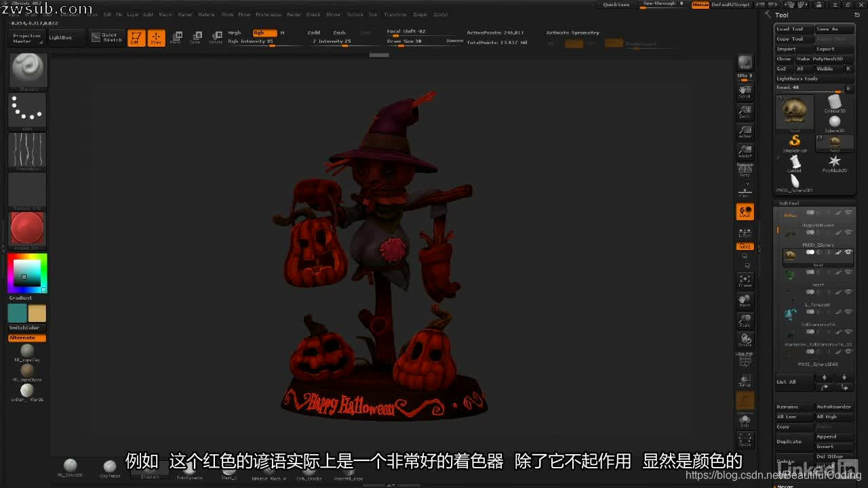Select the Sphere3D tool
Screen dimensions: 868x488
[x=834, y=124]
